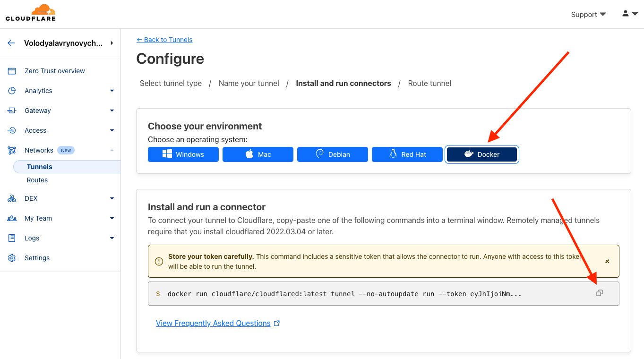Follow the Back to Tunnels link
This screenshot has height=359, width=644.
click(x=164, y=40)
